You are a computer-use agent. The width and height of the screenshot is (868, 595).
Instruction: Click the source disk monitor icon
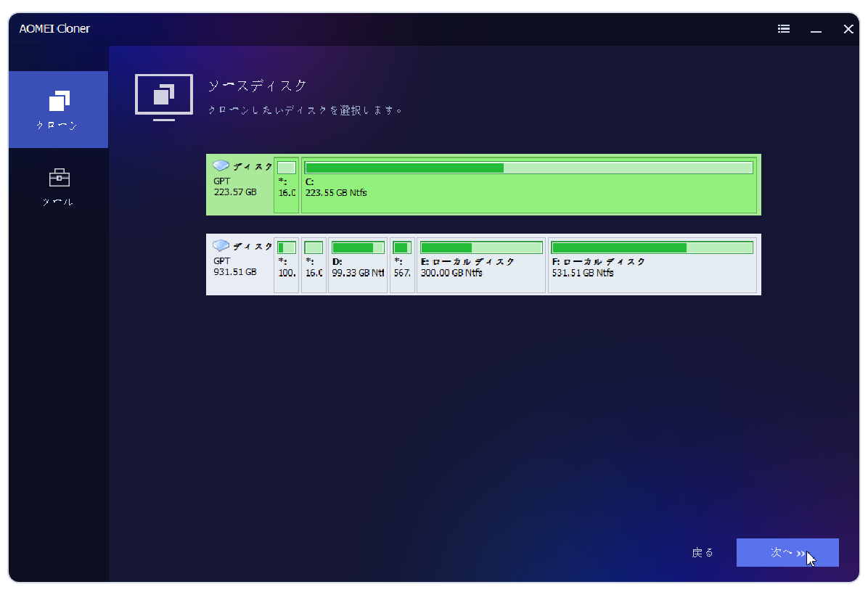pos(164,97)
